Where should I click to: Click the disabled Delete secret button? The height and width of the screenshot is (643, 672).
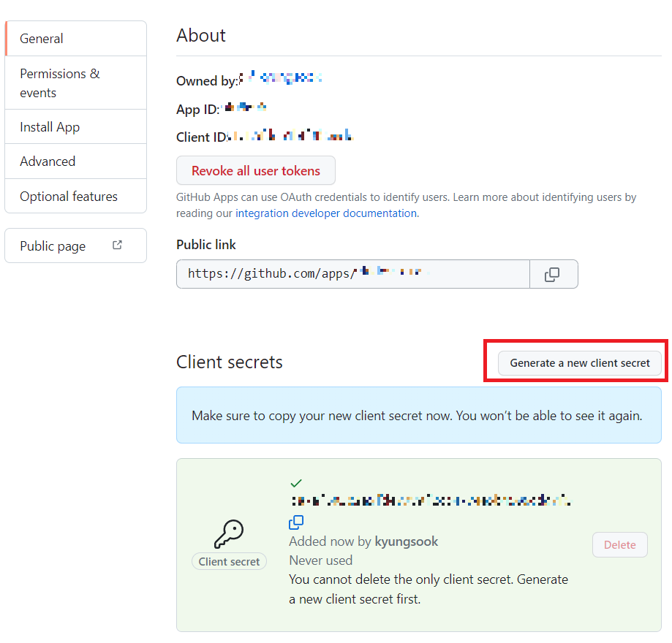pos(619,544)
